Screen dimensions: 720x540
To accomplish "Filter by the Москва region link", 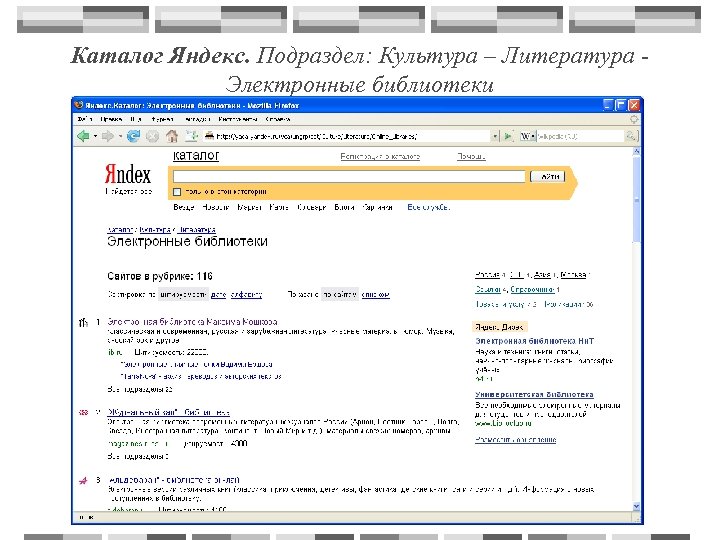I will click(574, 275).
